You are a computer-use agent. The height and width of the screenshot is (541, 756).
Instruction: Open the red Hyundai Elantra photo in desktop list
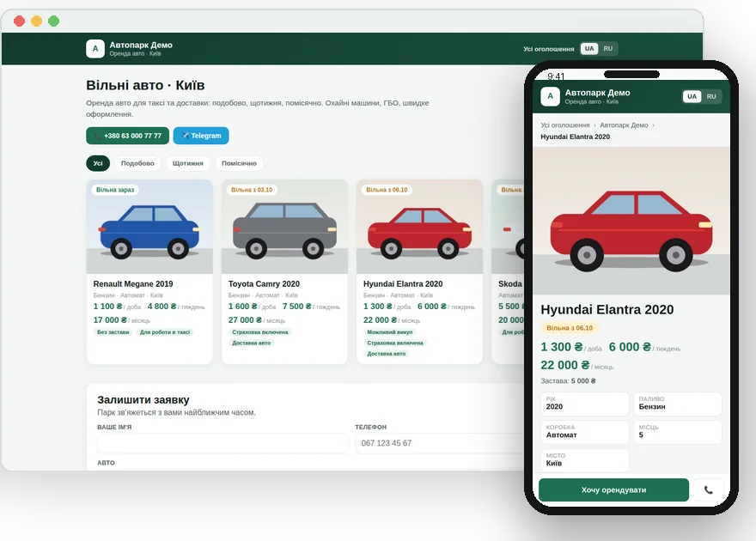[x=419, y=227]
